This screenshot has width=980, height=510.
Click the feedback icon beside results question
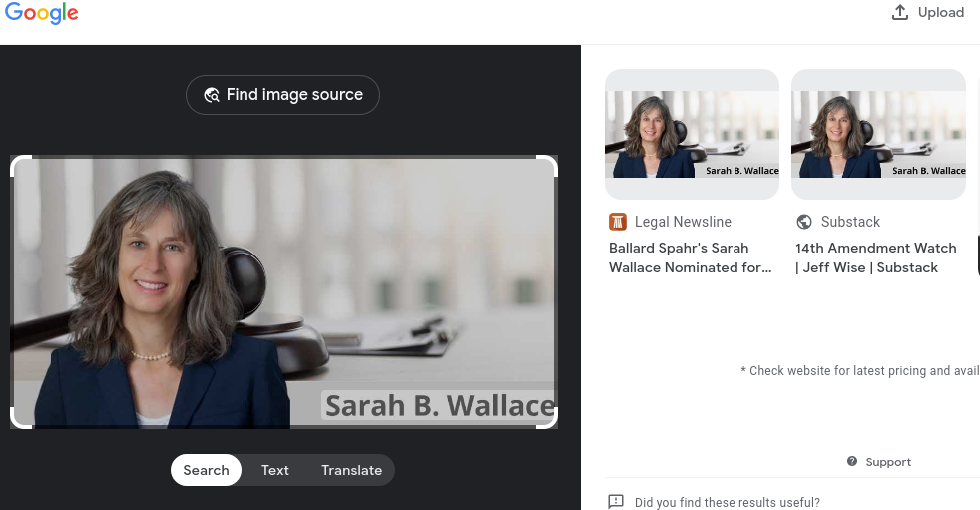[x=616, y=502]
